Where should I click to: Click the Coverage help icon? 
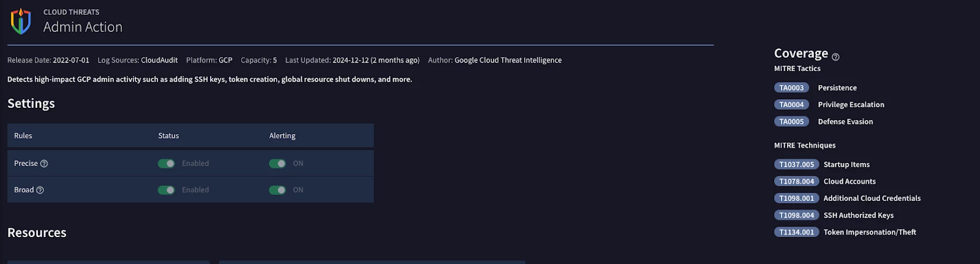tap(835, 57)
